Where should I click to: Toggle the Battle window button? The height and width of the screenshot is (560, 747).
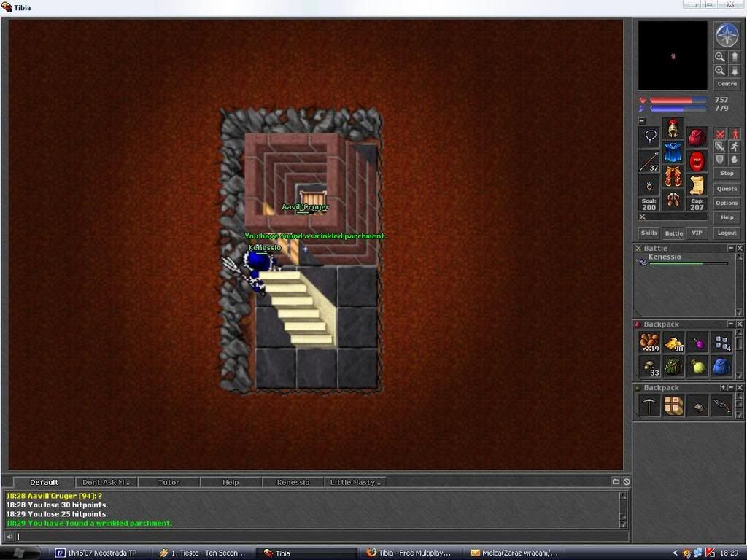point(673,233)
